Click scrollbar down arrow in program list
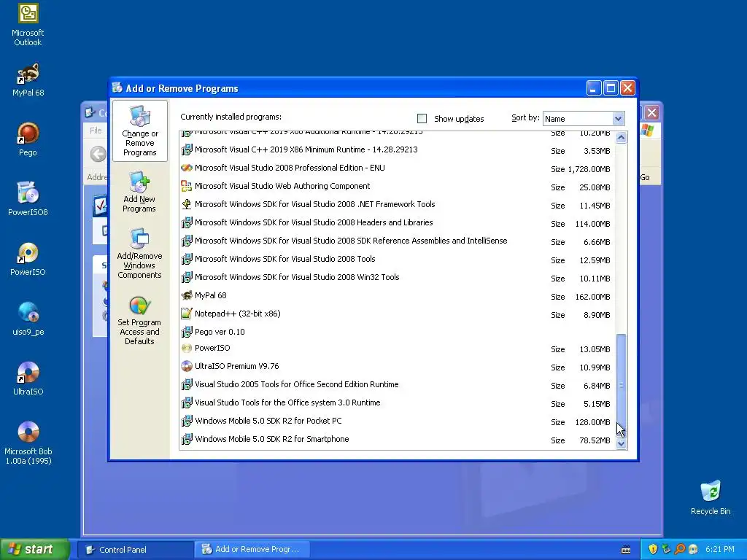The width and height of the screenshot is (747, 560). (621, 444)
